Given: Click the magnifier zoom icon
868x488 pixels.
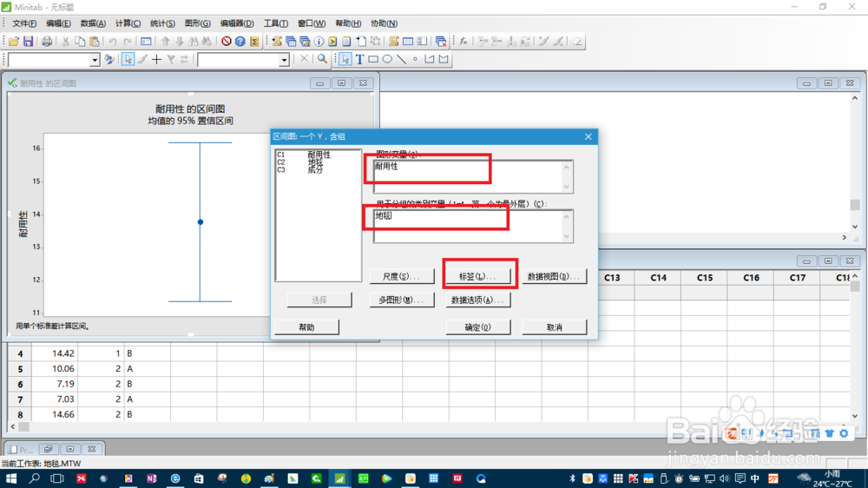Looking at the screenshot, I should [322, 59].
